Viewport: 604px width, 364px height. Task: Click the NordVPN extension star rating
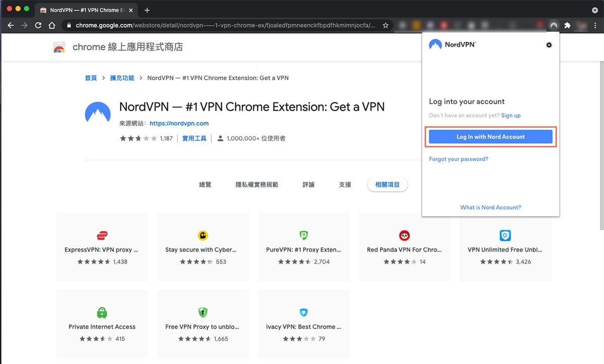coord(138,138)
